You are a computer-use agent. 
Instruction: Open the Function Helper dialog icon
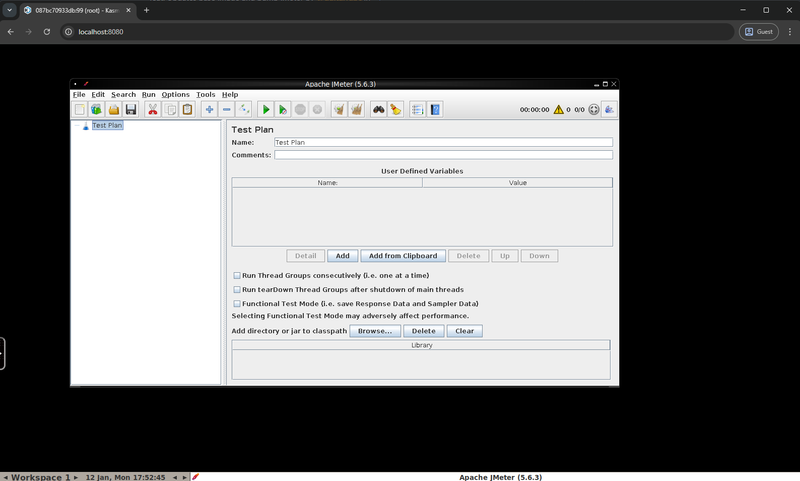point(417,109)
